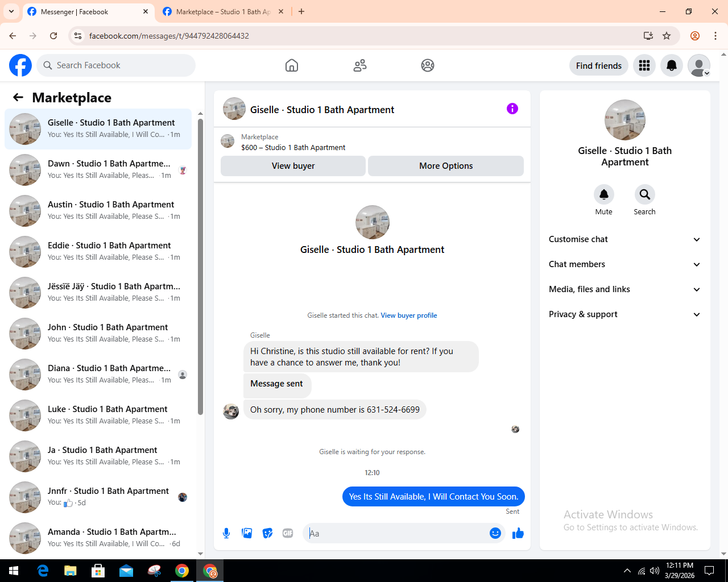Close the Marketplace browser tab
The image size is (728, 582).
click(x=281, y=11)
